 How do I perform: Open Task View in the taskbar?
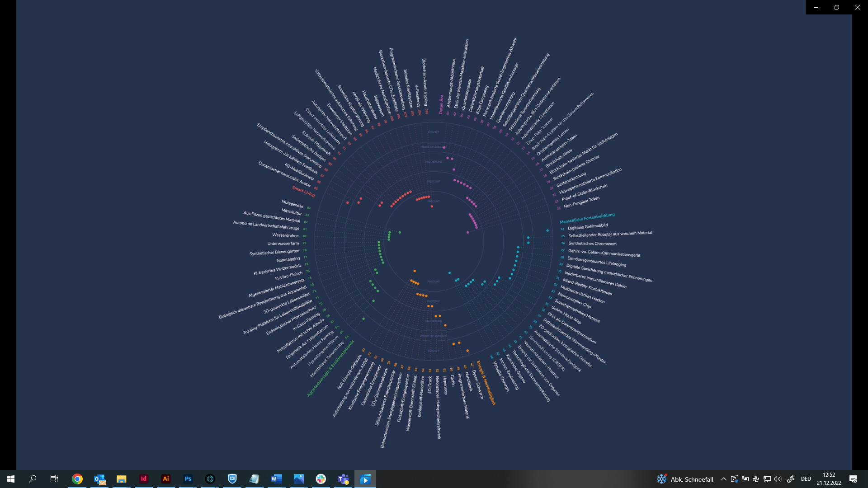pyautogui.click(x=54, y=479)
